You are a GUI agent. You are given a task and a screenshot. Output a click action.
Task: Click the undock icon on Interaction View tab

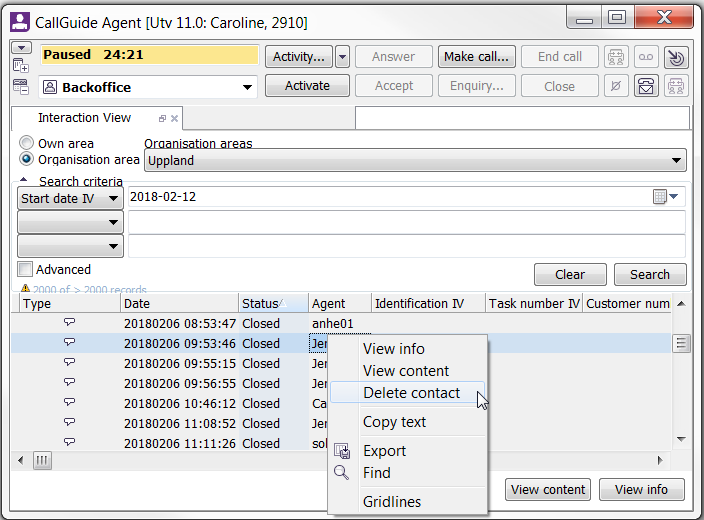coord(163,119)
